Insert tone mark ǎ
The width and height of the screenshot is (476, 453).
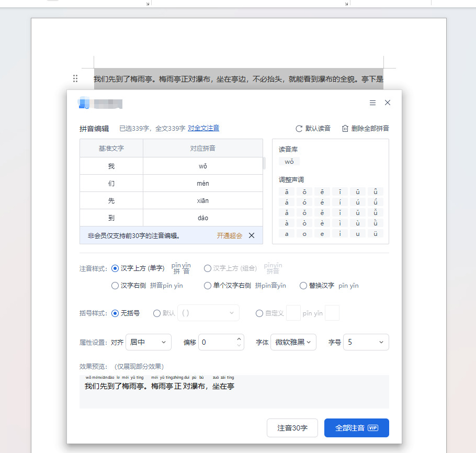pos(287,212)
